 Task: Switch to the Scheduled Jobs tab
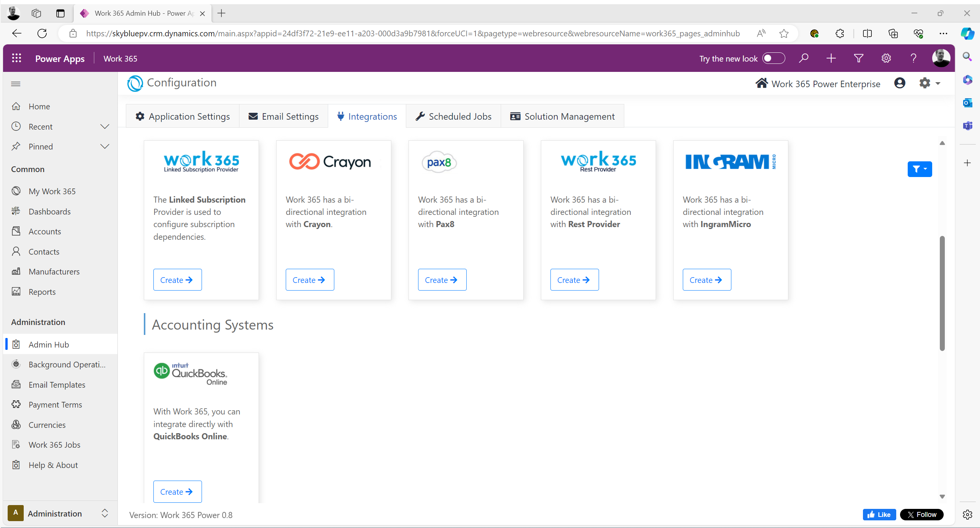(x=454, y=116)
